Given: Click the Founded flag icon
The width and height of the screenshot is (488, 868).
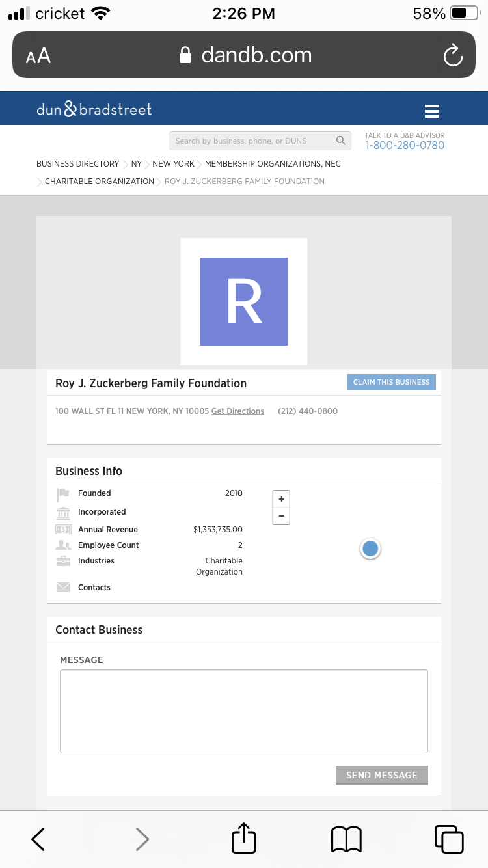Looking at the screenshot, I should [63, 494].
